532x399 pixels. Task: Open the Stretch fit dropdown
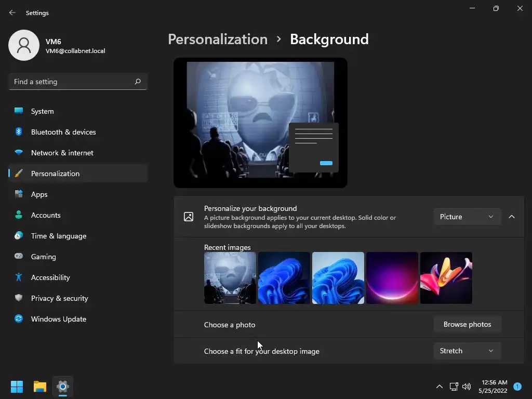(x=467, y=351)
